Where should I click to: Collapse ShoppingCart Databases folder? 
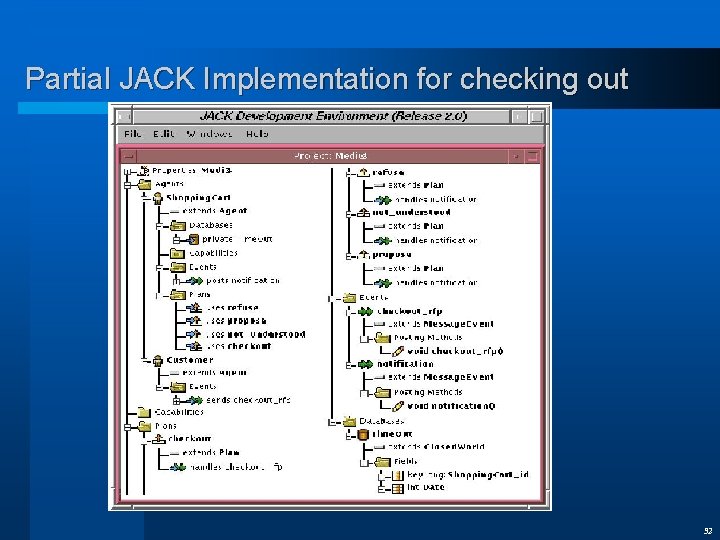click(x=159, y=226)
